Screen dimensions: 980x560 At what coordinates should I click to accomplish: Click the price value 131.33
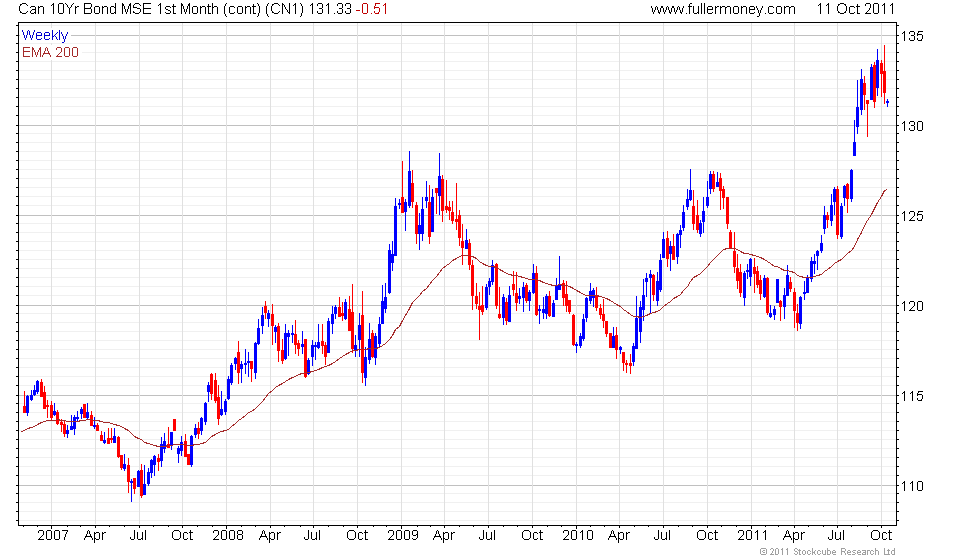point(330,9)
